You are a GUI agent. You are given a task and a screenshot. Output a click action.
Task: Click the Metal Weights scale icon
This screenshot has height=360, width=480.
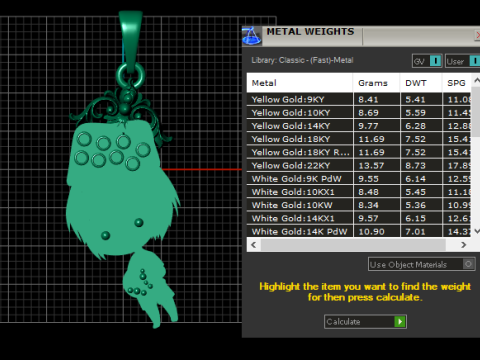click(252, 36)
